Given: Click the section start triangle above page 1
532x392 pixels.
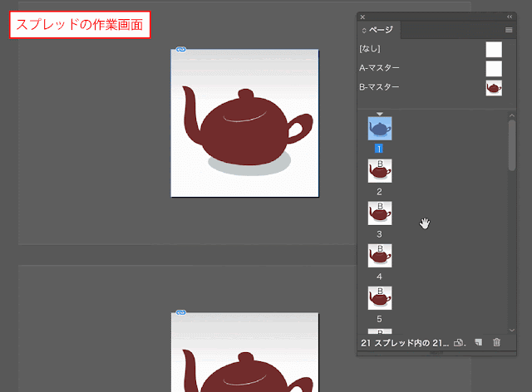Looking at the screenshot, I should point(380,114).
